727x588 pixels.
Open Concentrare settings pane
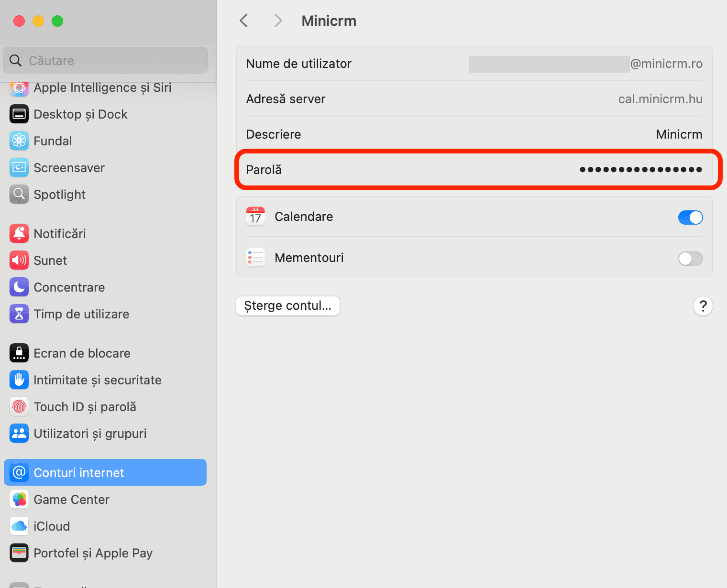[x=105, y=287]
